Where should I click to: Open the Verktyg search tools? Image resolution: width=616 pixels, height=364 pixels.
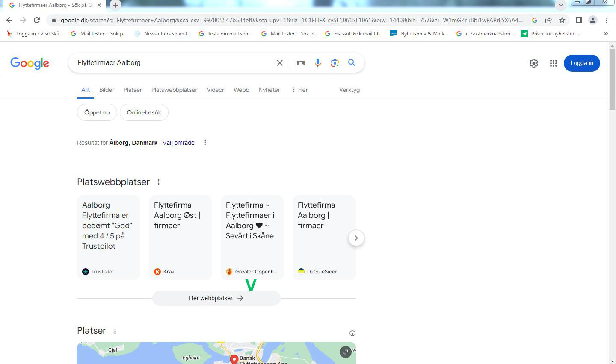point(349,90)
